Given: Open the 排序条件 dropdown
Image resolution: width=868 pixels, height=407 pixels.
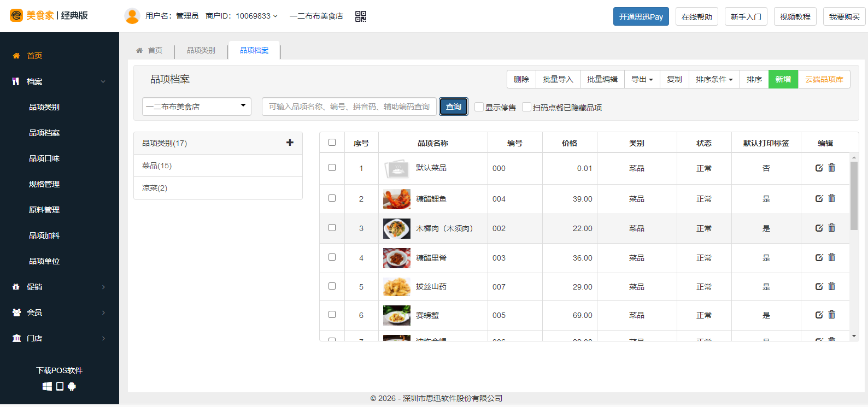Looking at the screenshot, I should [714, 79].
